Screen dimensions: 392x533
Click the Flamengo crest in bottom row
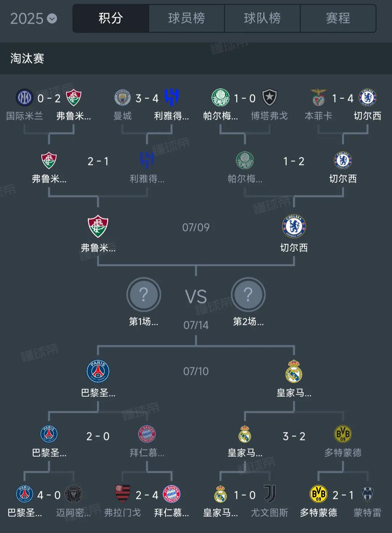click(x=123, y=494)
